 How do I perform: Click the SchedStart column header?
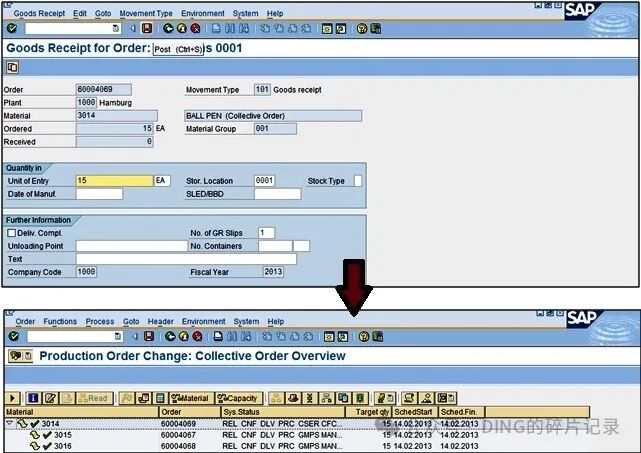415,412
